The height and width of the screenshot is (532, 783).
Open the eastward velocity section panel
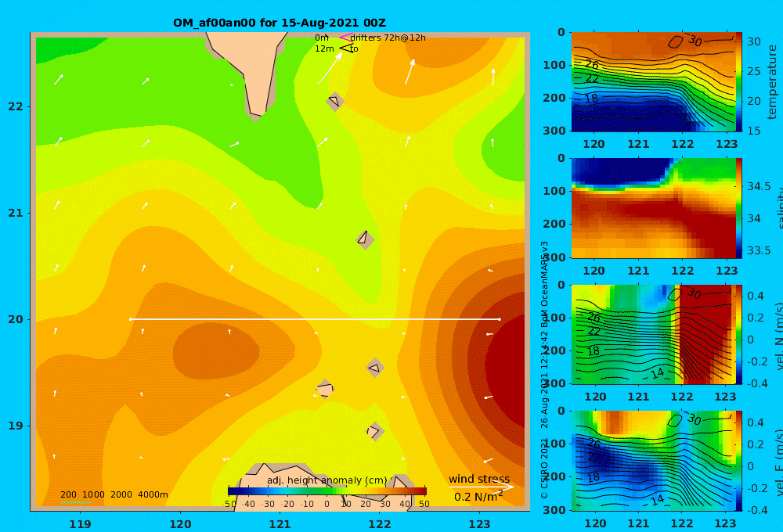point(653,461)
